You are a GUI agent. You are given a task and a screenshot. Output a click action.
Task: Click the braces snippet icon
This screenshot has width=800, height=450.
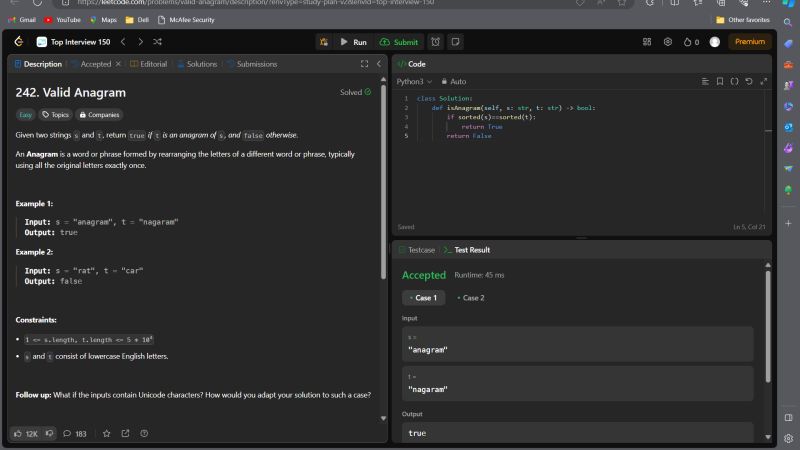[734, 82]
